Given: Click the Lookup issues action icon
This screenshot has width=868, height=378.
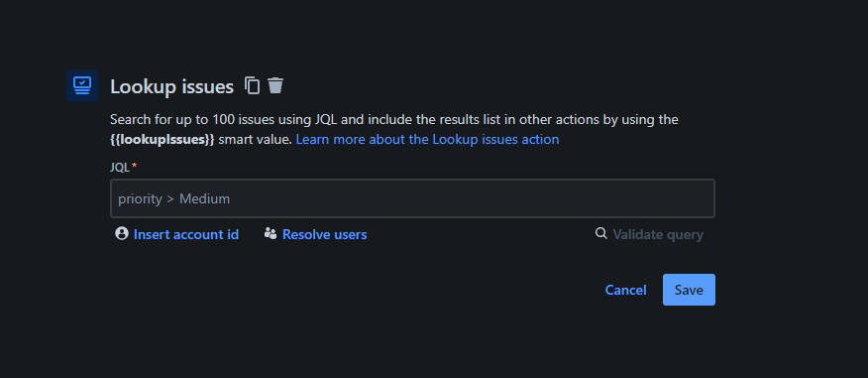Looking at the screenshot, I should coord(82,85).
